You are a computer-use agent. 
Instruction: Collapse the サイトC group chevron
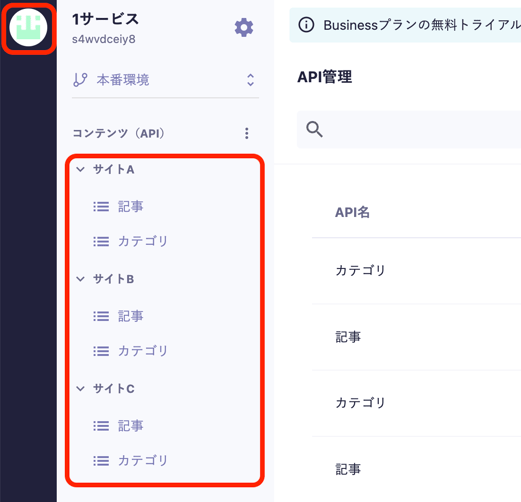pos(80,388)
